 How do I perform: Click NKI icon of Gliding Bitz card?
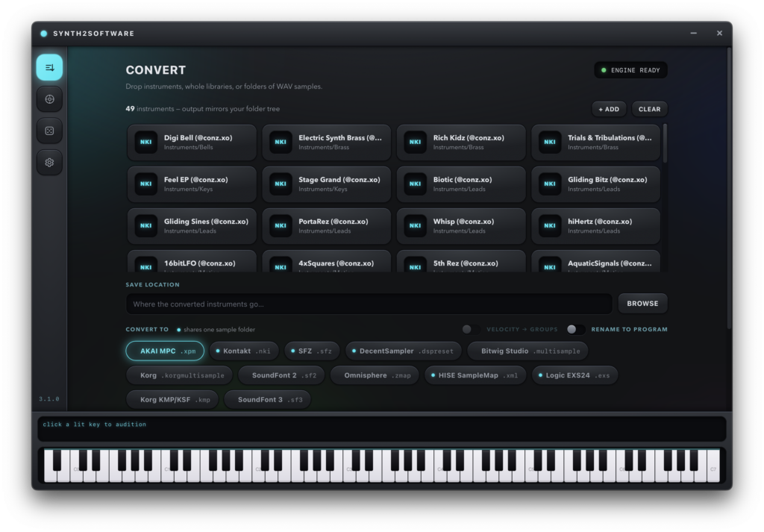click(x=550, y=184)
